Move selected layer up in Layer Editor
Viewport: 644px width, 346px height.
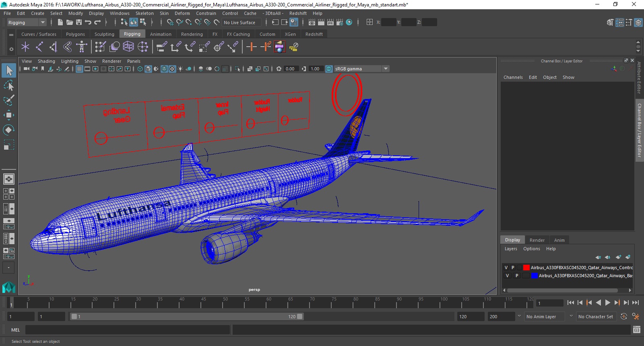pos(598,257)
